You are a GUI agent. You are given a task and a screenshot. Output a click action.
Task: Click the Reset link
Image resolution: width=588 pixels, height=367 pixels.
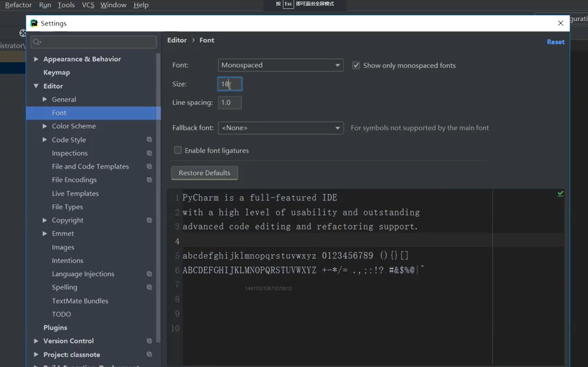[x=555, y=42]
